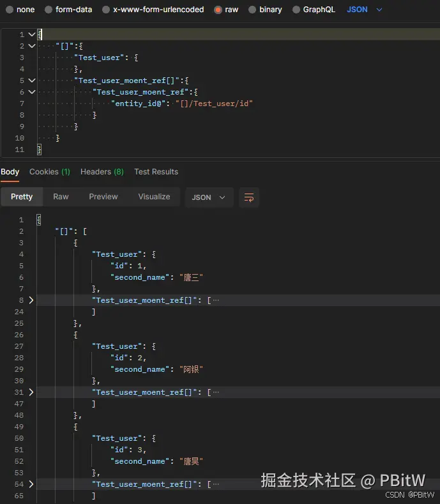
Task: Click "second_name" key on response line 52
Action: (x=140, y=461)
